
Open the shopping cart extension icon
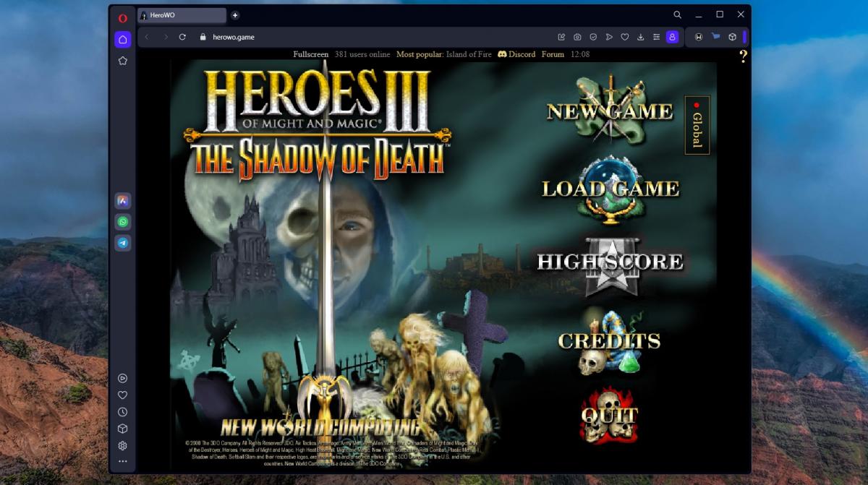click(x=715, y=37)
